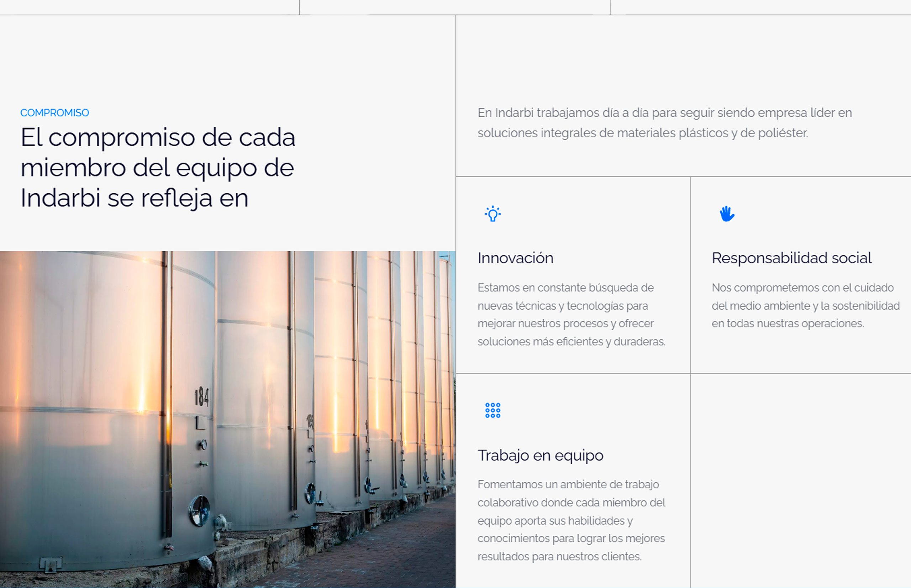Viewport: 911px width, 588px height.
Task: Click the Trabajo en equipo dots grid icon
Action: 493,410
